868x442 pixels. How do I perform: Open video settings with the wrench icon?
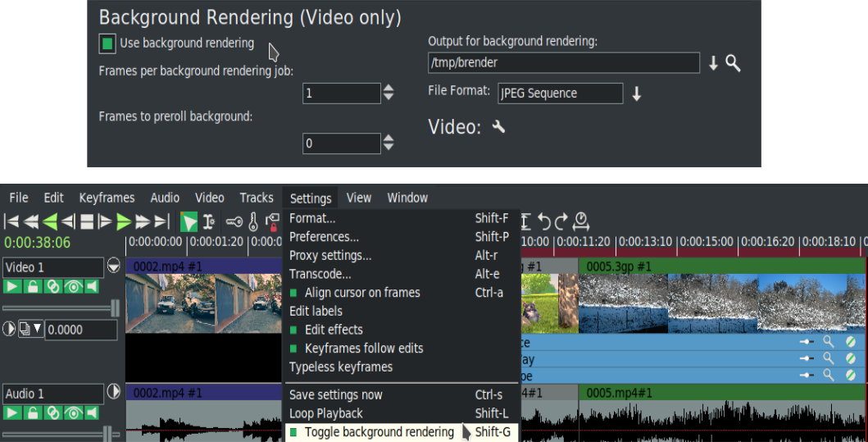[498, 126]
